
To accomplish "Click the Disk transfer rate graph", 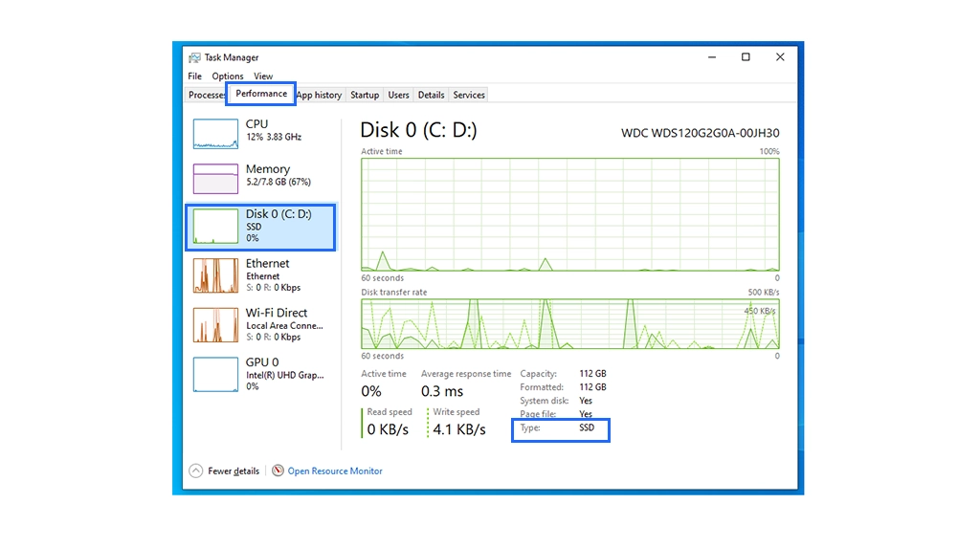I will pos(569,323).
